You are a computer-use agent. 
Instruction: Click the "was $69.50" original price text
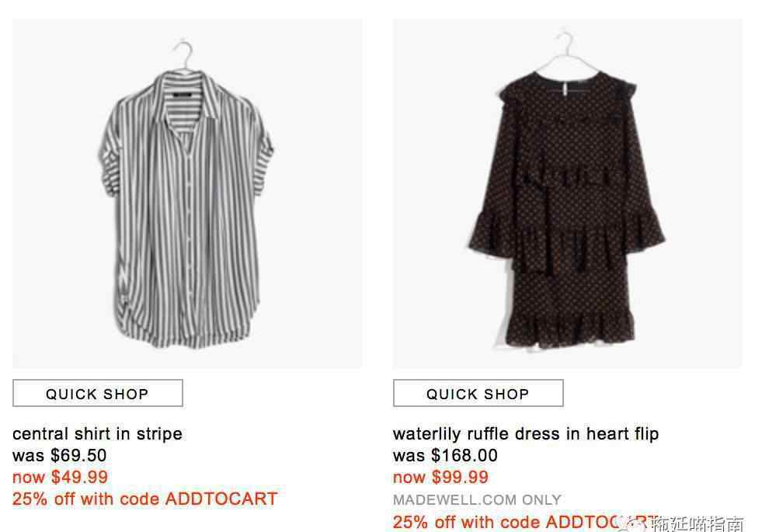pyautogui.click(x=59, y=456)
